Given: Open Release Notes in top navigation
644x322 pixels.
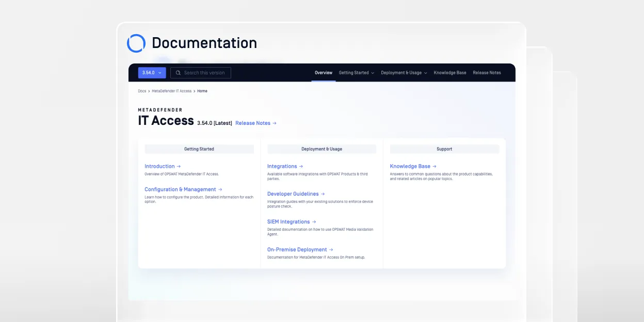Looking at the screenshot, I should pyautogui.click(x=487, y=73).
